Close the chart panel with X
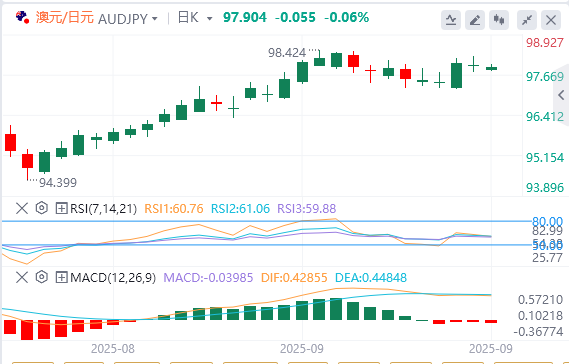Viewport: 569px width, 364px height. click(551, 20)
